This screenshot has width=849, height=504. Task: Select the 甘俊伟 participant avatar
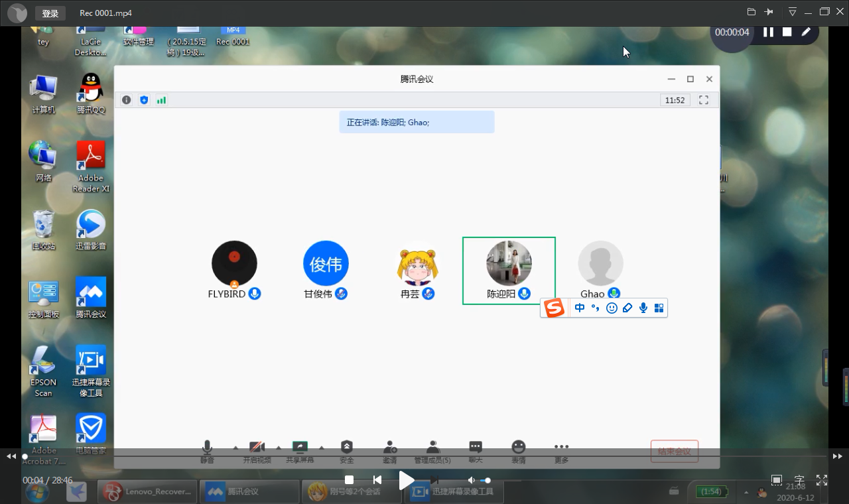point(326,263)
